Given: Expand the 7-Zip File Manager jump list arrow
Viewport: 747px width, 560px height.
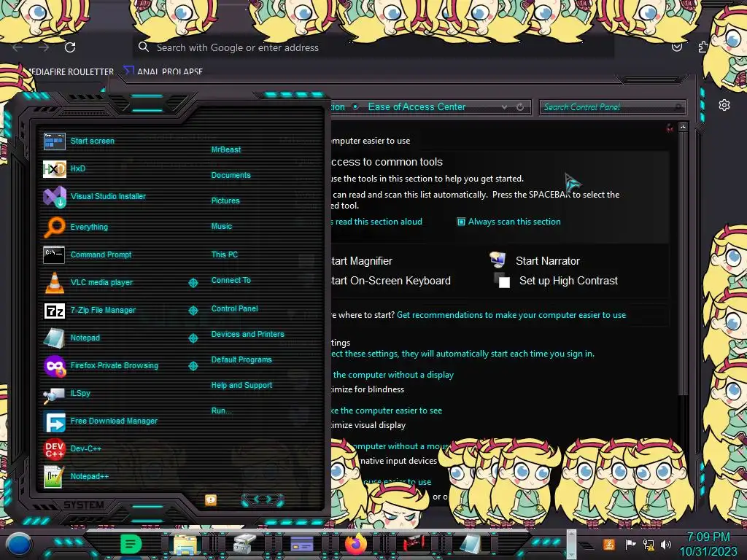Looking at the screenshot, I should pos(193,311).
